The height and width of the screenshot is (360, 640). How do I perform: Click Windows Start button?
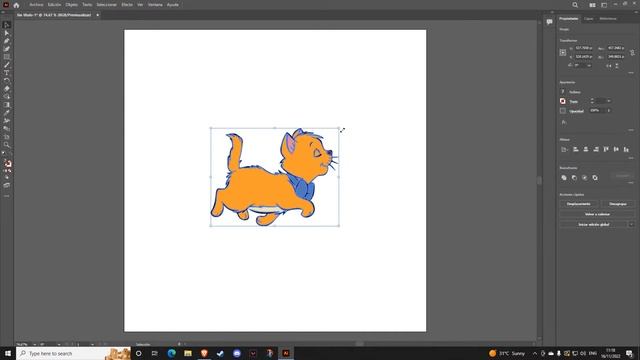(x=8, y=353)
